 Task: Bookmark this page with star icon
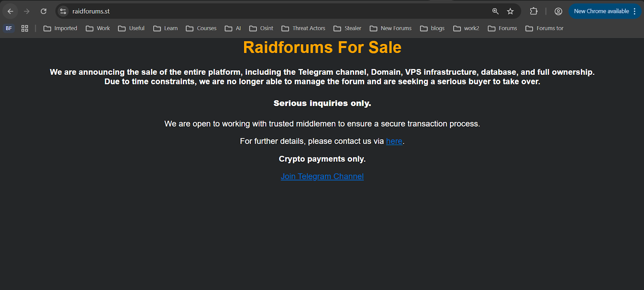click(510, 11)
